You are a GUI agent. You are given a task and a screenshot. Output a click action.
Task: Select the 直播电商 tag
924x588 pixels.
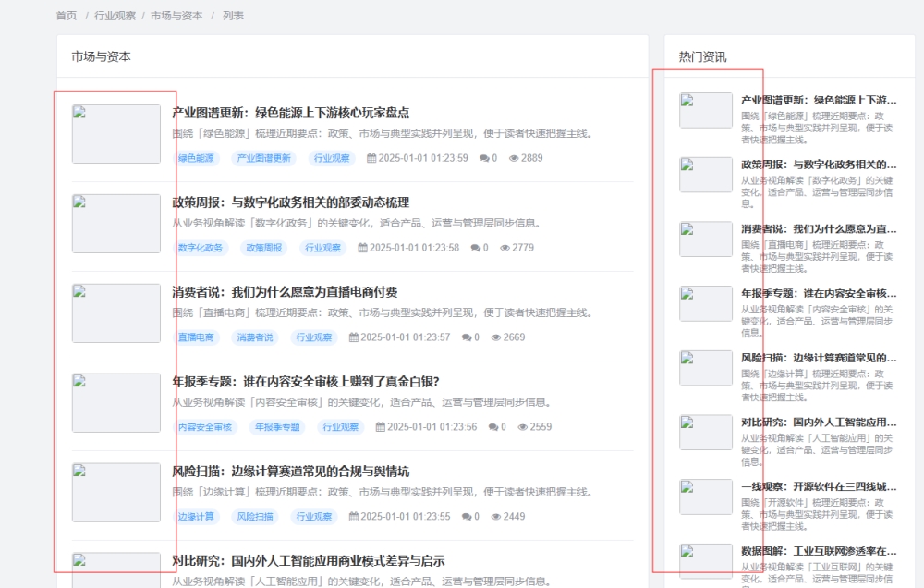pyautogui.click(x=196, y=337)
